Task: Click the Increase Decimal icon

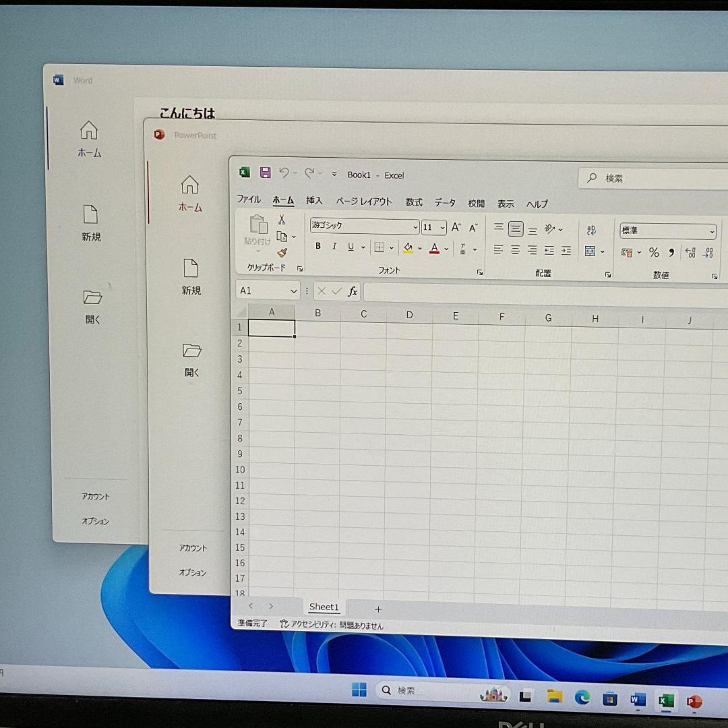Action: pos(689,253)
